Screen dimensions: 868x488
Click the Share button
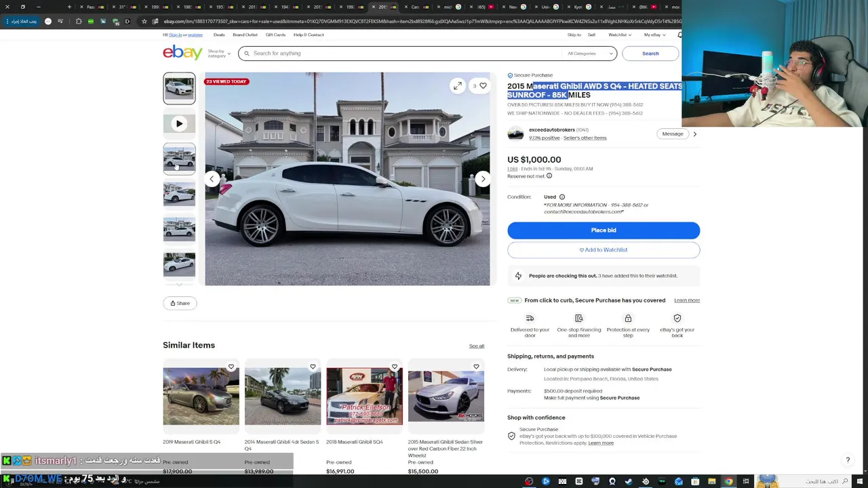coord(180,303)
